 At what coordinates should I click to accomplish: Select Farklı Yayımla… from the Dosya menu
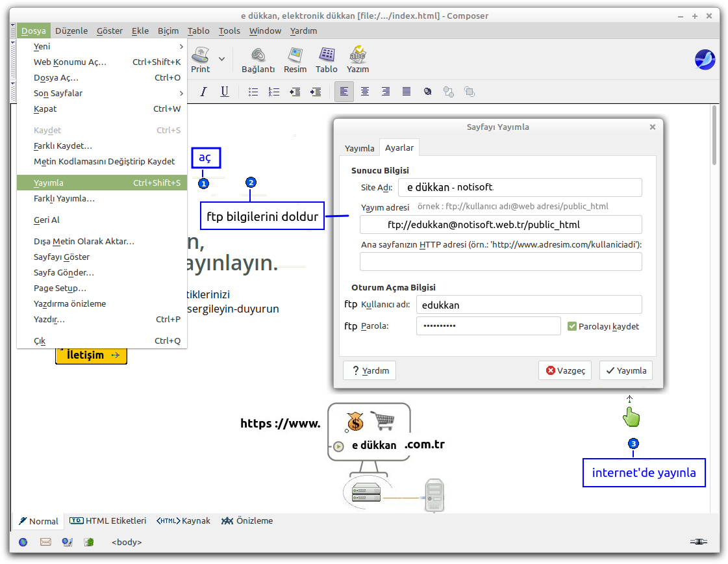(x=64, y=198)
